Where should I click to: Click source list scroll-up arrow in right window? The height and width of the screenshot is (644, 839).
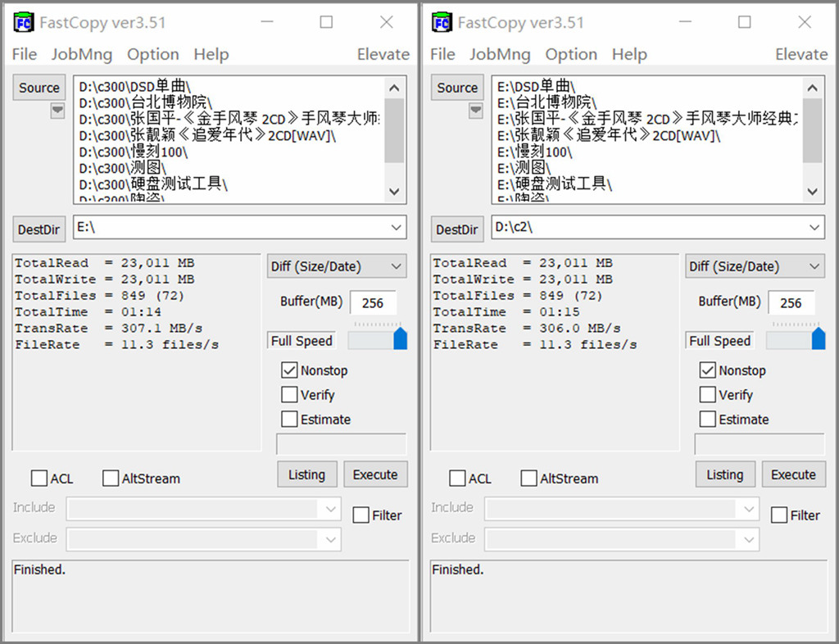(x=812, y=88)
